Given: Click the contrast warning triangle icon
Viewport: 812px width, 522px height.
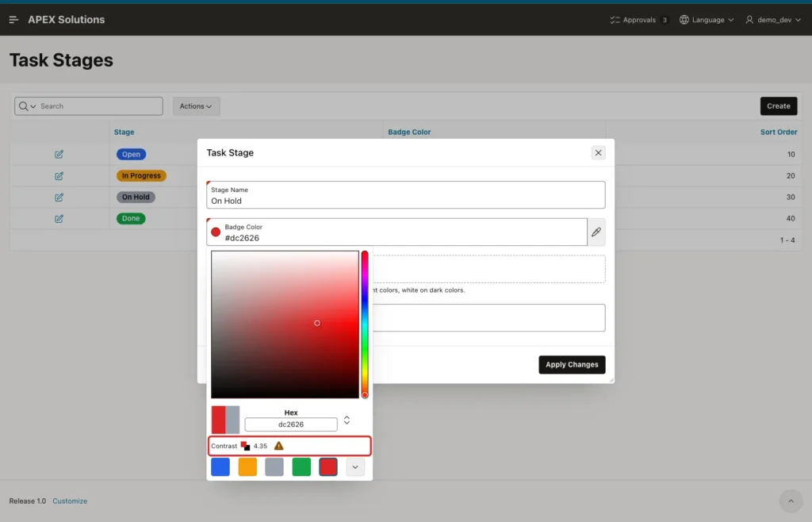Looking at the screenshot, I should [278, 446].
